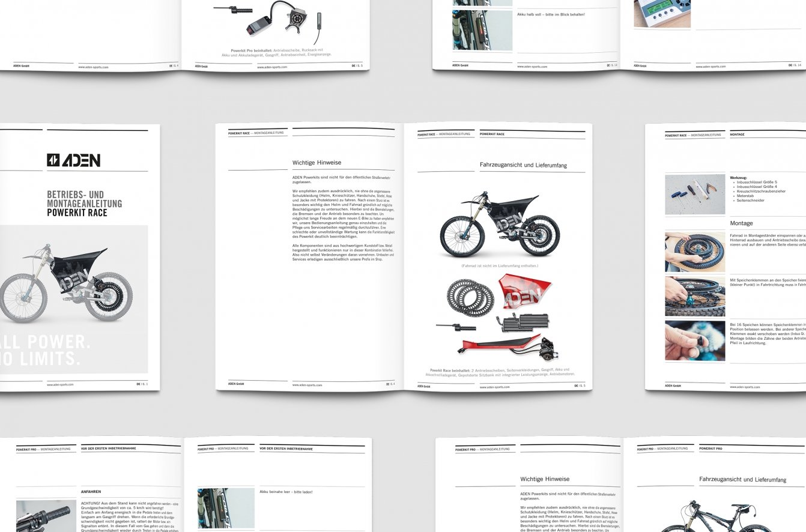
Task: Click the black ADEN motorbike photo on page 5
Action: 500,223
